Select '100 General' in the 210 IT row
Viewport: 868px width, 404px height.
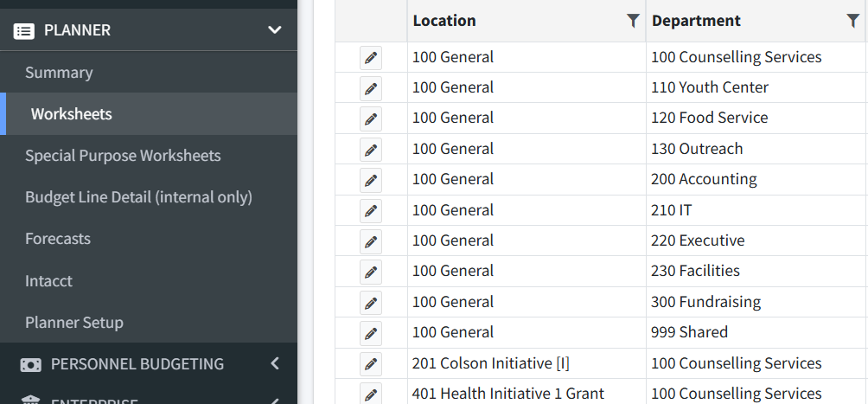pyautogui.click(x=527, y=210)
